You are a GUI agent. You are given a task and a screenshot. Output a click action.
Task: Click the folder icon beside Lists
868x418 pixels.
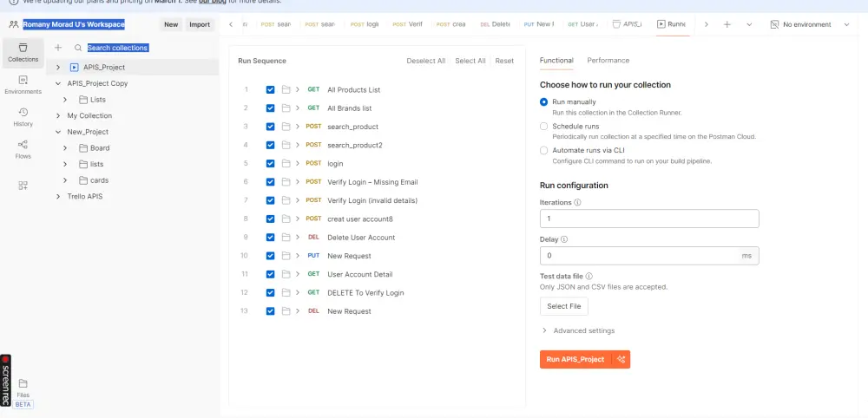click(x=83, y=100)
